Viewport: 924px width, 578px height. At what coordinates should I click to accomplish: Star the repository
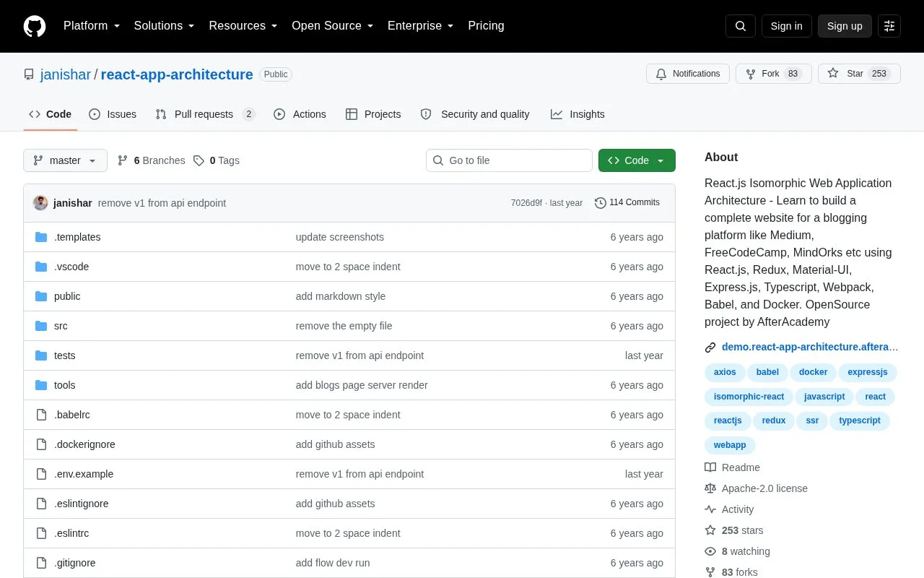[x=859, y=74]
